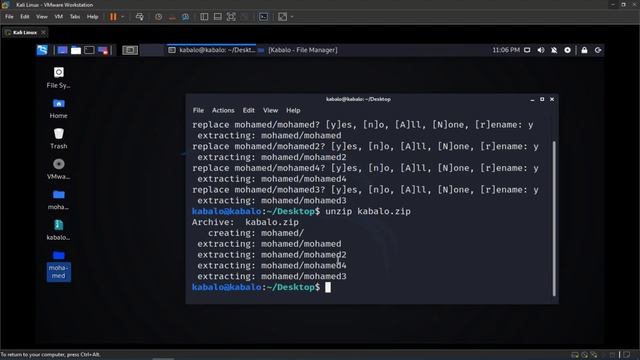Click terminal prompt cursor line
This screenshot has height=360, width=640.
[x=261, y=287]
